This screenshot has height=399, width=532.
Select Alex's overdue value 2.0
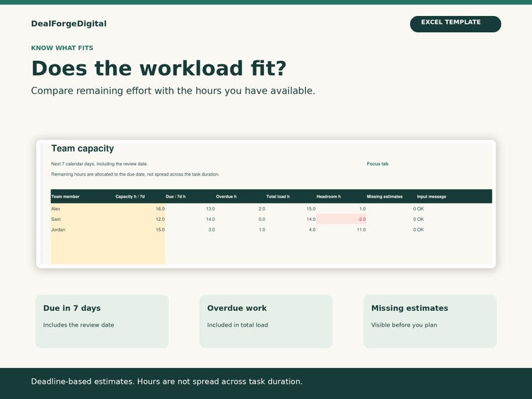[x=262, y=209]
